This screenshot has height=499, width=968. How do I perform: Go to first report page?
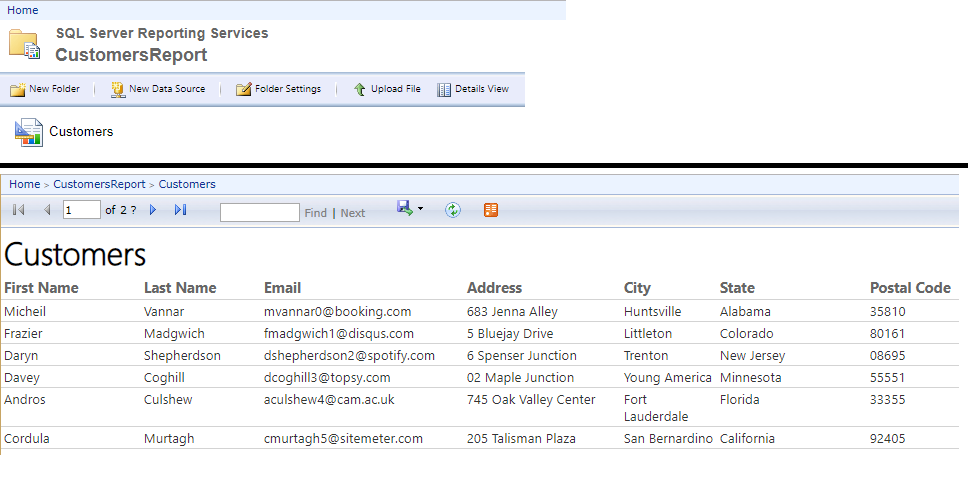tap(19, 210)
